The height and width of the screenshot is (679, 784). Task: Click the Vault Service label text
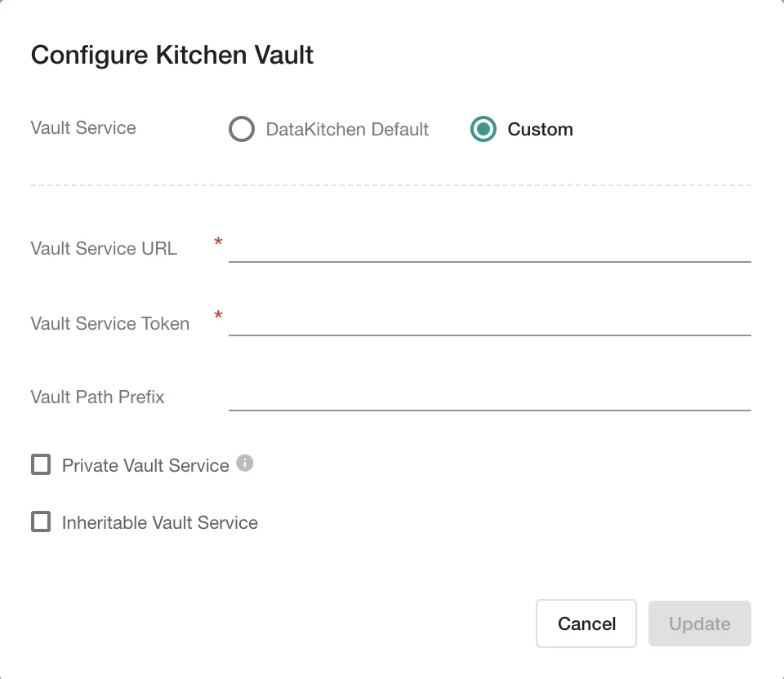coord(83,128)
